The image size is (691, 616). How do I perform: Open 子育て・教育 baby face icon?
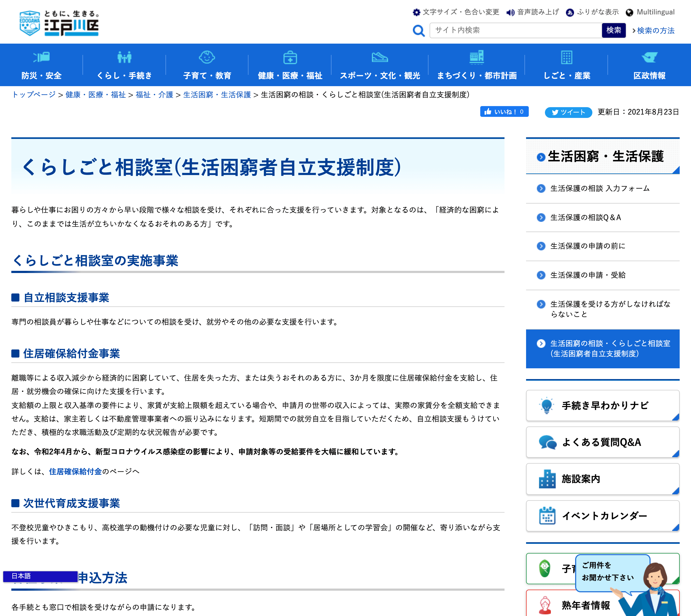point(207,57)
